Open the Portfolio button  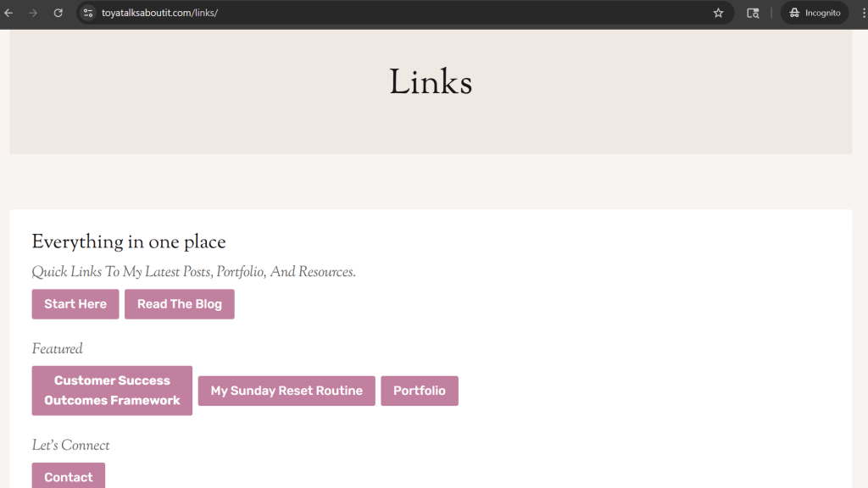pos(420,391)
